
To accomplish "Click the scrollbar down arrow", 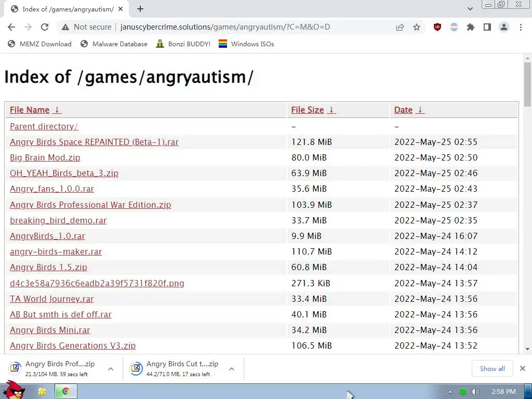I will 527,349.
